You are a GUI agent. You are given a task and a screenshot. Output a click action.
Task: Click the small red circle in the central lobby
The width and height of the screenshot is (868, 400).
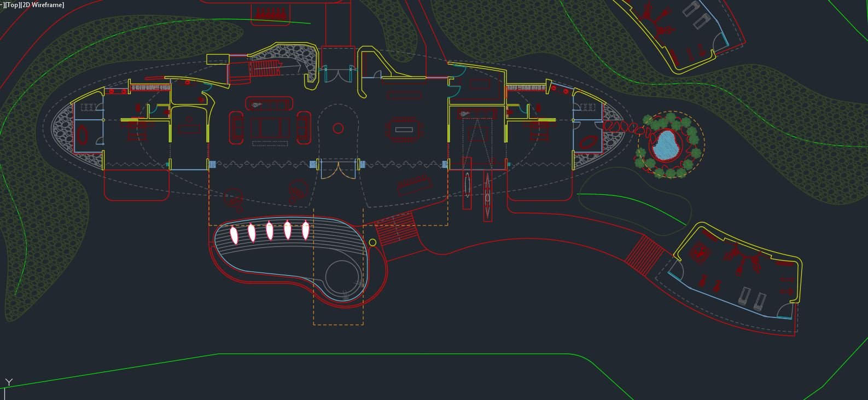click(x=338, y=129)
